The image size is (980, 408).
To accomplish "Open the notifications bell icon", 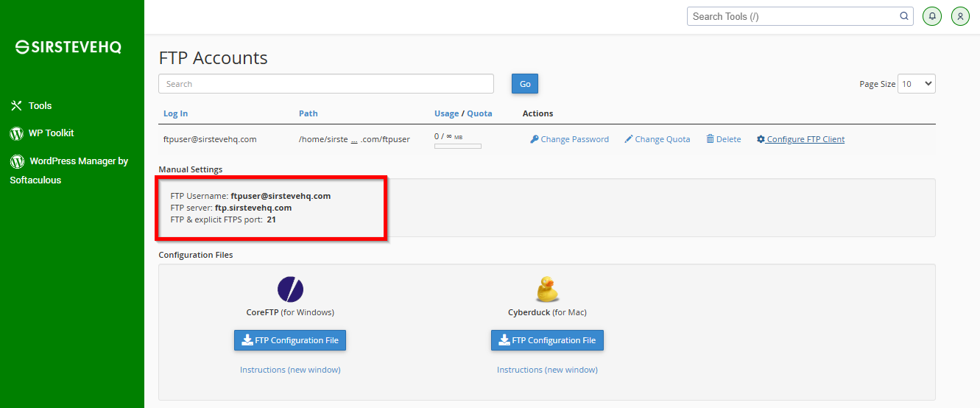I will [x=932, y=16].
